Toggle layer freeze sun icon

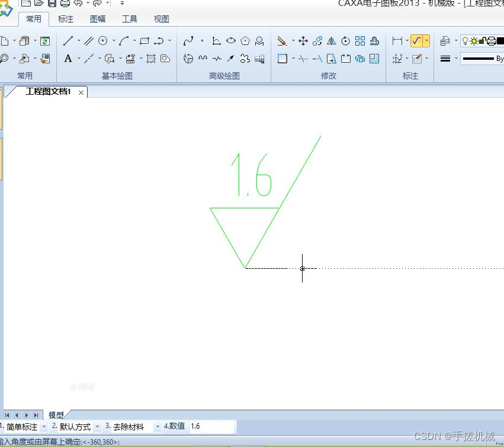473,41
